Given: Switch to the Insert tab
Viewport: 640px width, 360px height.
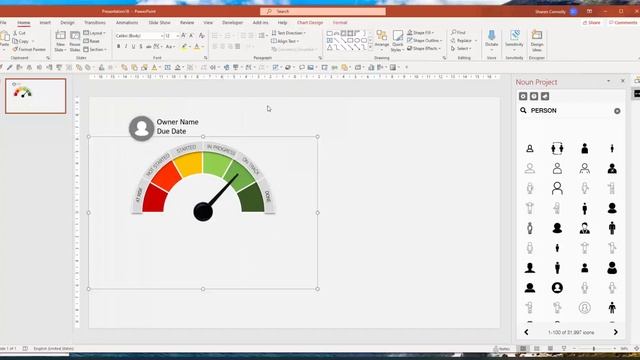Looking at the screenshot, I should tap(45, 23).
